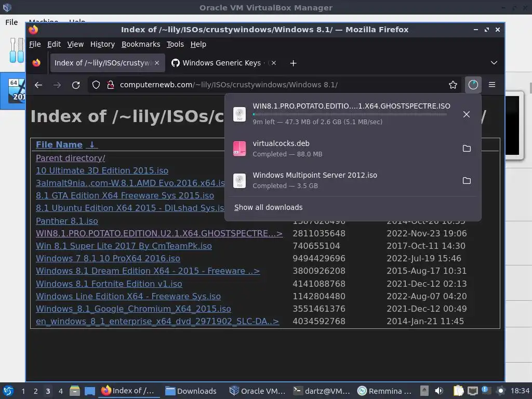This screenshot has height=399, width=532.
Task: Open Firefox View menu
Action: click(x=75, y=44)
